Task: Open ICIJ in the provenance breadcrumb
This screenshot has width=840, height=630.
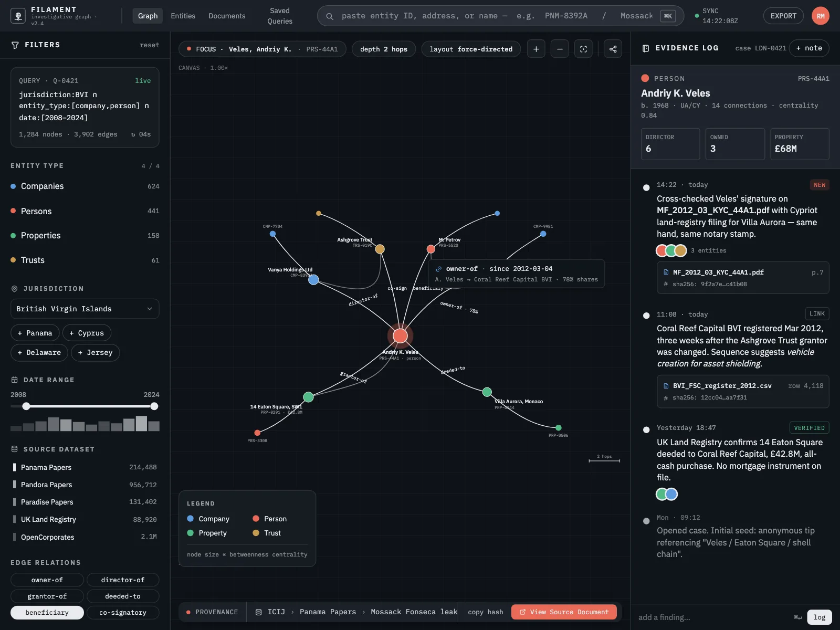Action: tap(276, 612)
